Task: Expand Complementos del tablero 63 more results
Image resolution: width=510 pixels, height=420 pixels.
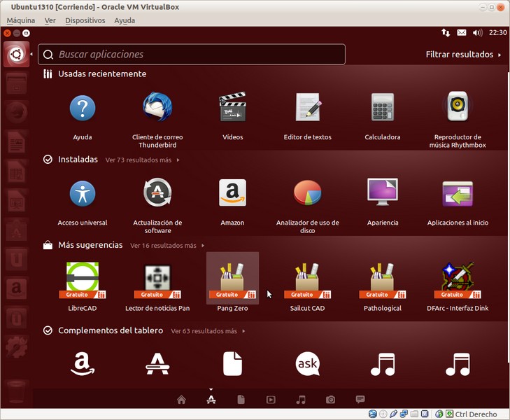Action: point(207,331)
